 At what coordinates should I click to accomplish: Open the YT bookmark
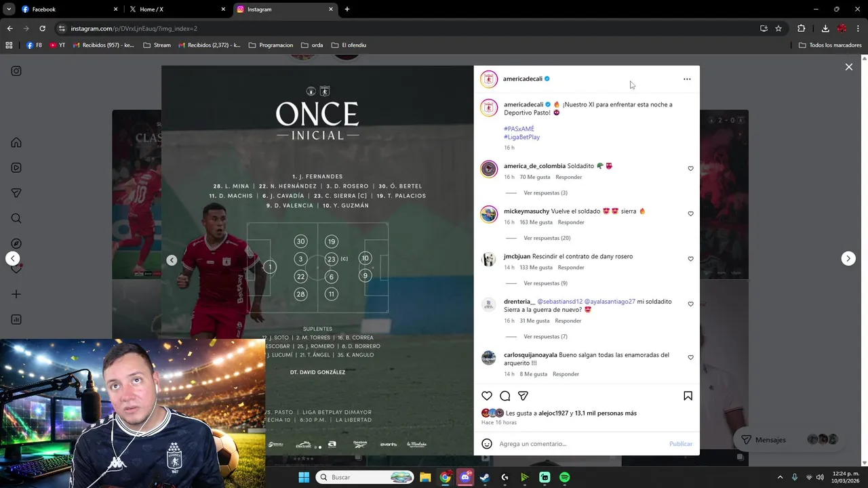[58, 45]
